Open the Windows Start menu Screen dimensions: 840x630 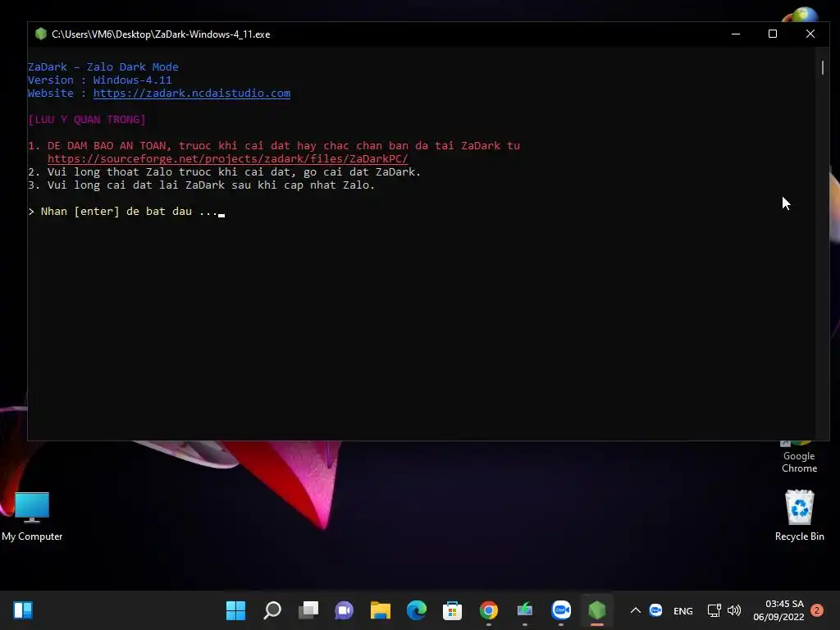[x=235, y=610]
